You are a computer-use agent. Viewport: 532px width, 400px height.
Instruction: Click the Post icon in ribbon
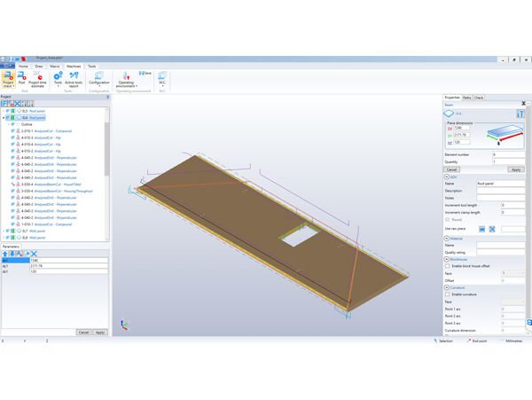[22, 80]
